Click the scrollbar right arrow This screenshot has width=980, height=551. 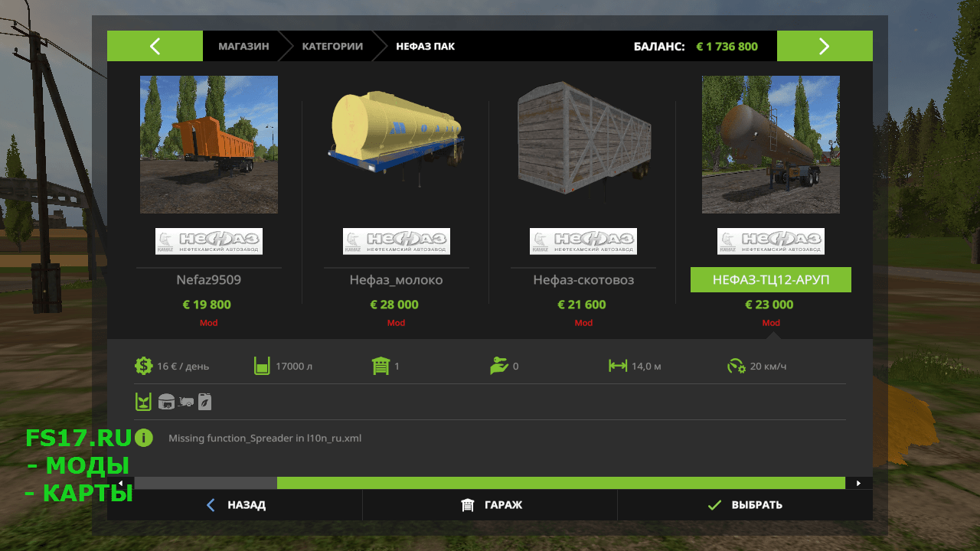pyautogui.click(x=859, y=483)
